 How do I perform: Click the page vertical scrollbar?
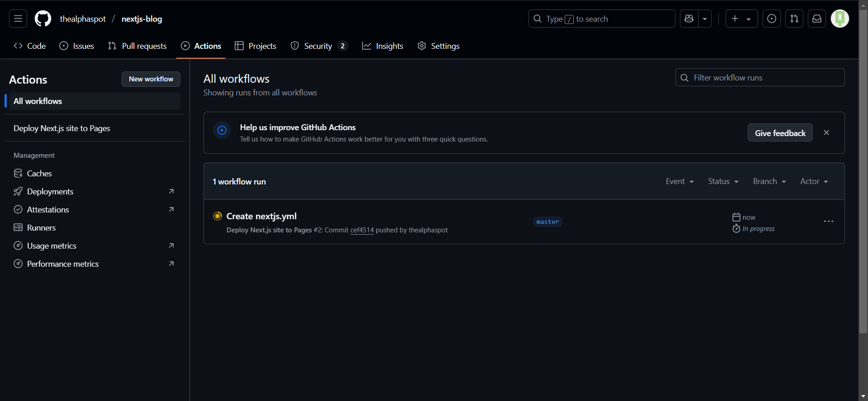tap(863, 172)
